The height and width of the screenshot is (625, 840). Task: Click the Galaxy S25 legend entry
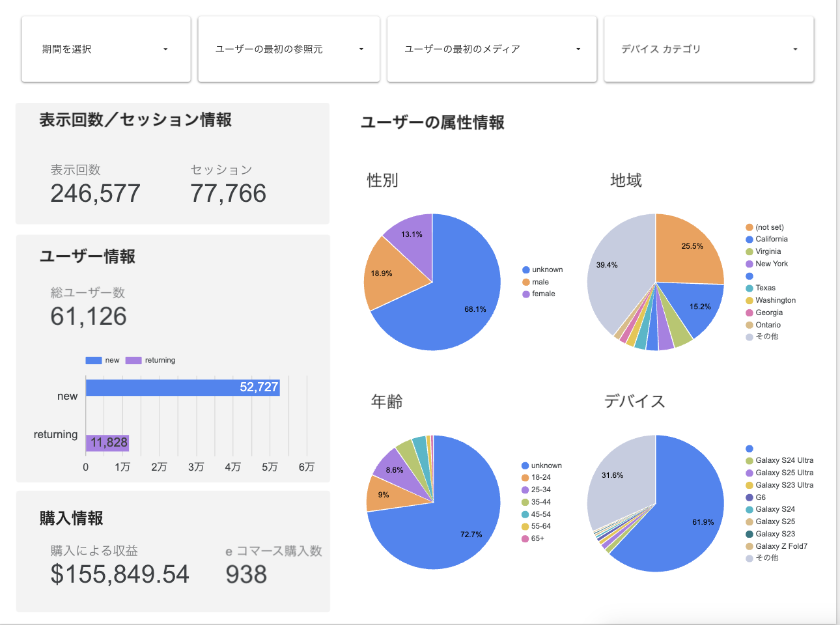770,521
